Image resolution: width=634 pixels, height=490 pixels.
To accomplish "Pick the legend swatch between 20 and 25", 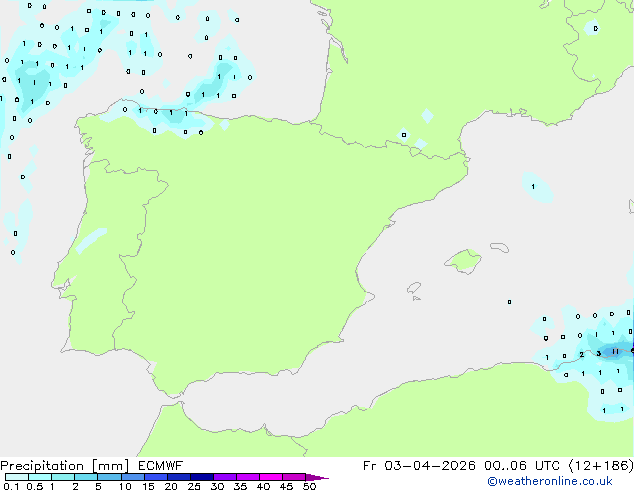I will tap(178, 477).
